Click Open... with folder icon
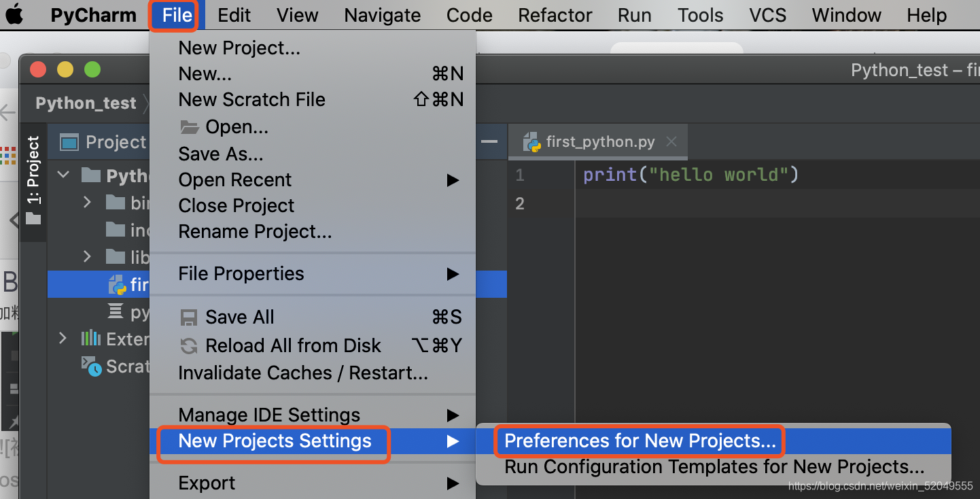980x499 pixels. tap(313, 126)
